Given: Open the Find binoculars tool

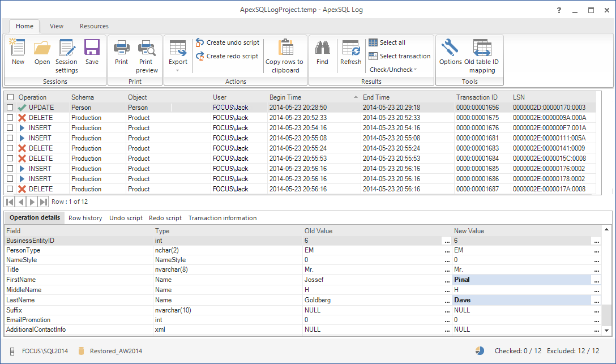Looking at the screenshot, I should [x=322, y=48].
